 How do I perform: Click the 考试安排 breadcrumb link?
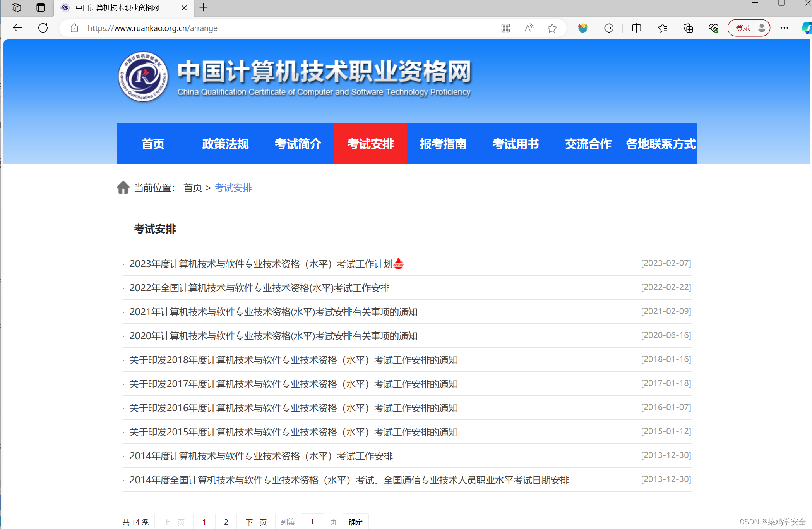click(233, 188)
